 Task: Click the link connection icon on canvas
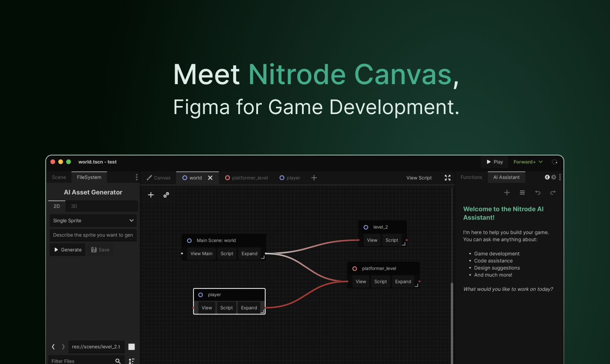pyautogui.click(x=166, y=195)
